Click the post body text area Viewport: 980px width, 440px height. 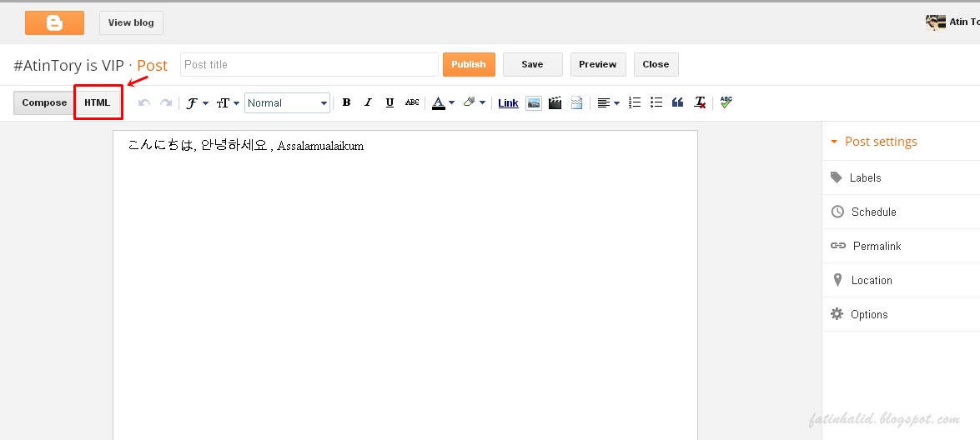(405, 285)
